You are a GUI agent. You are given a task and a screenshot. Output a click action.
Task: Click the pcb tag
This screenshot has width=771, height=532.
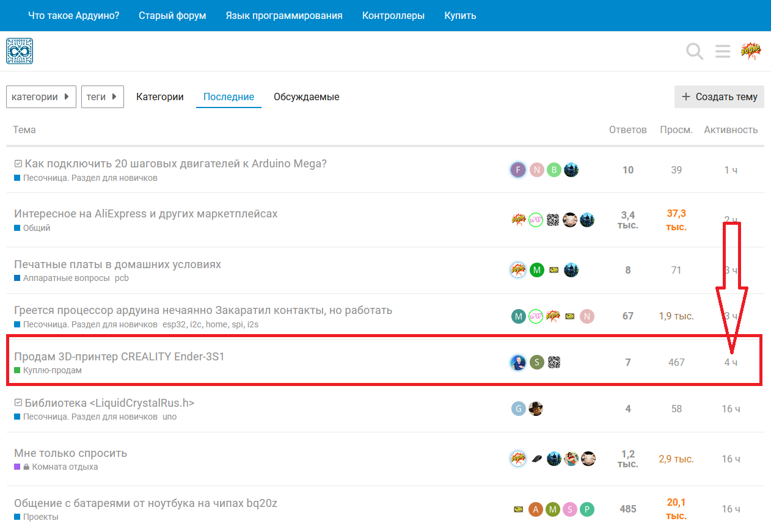pyautogui.click(x=122, y=278)
